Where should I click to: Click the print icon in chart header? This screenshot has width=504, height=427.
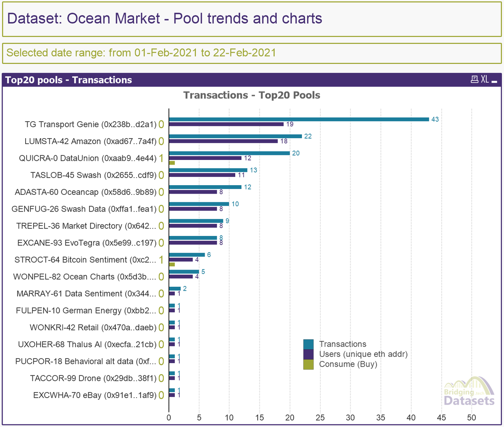(475, 79)
